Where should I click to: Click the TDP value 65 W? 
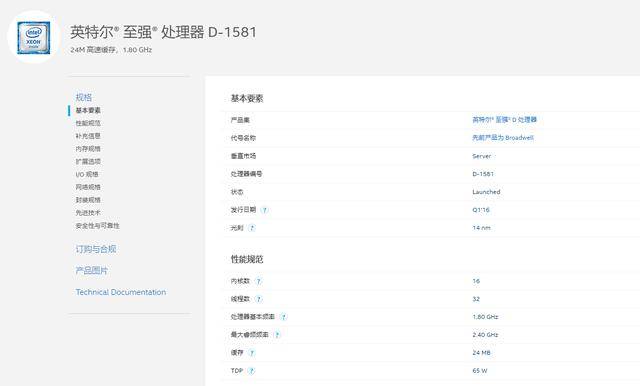pos(480,370)
